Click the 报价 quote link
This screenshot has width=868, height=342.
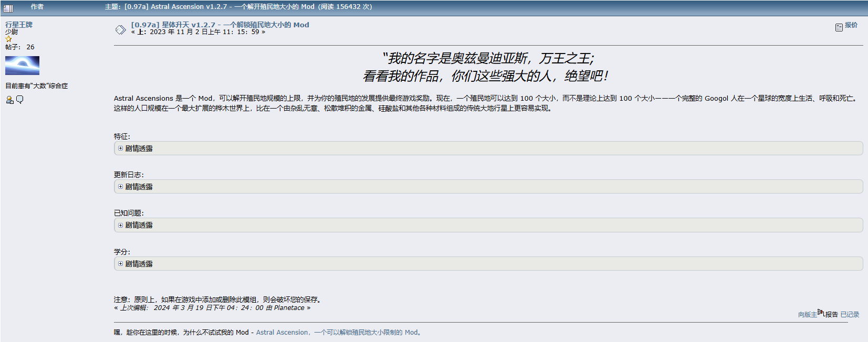point(851,25)
